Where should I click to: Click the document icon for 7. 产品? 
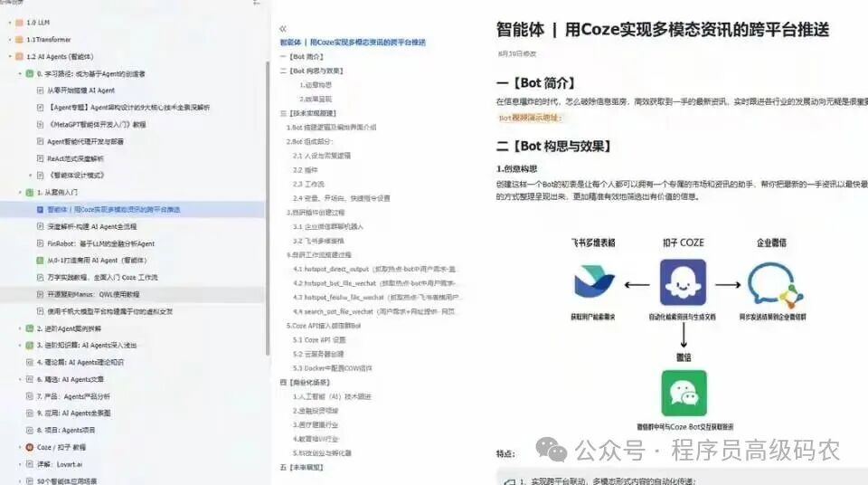pos(30,396)
